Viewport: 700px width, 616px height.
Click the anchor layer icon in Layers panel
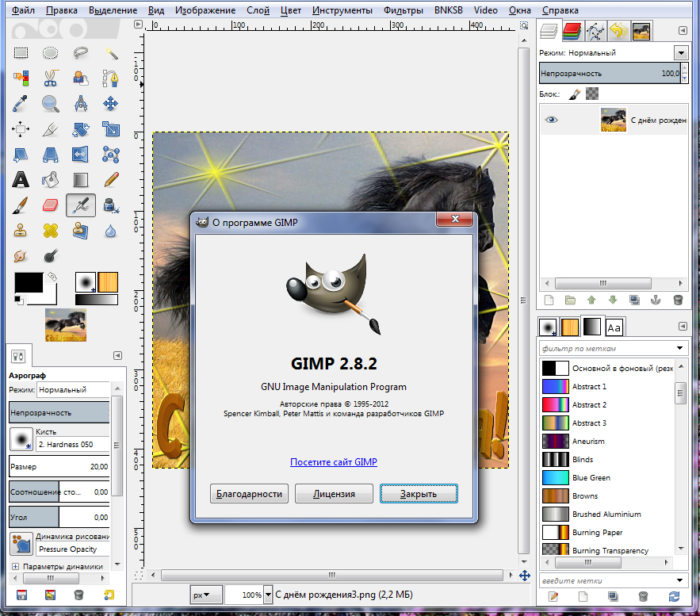pyautogui.click(x=656, y=300)
